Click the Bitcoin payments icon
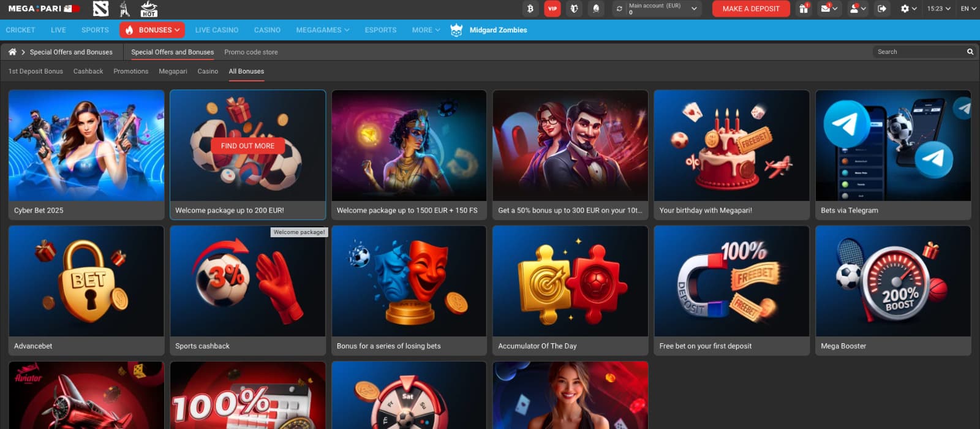Screen dimensions: 980x429 pyautogui.click(x=530, y=9)
